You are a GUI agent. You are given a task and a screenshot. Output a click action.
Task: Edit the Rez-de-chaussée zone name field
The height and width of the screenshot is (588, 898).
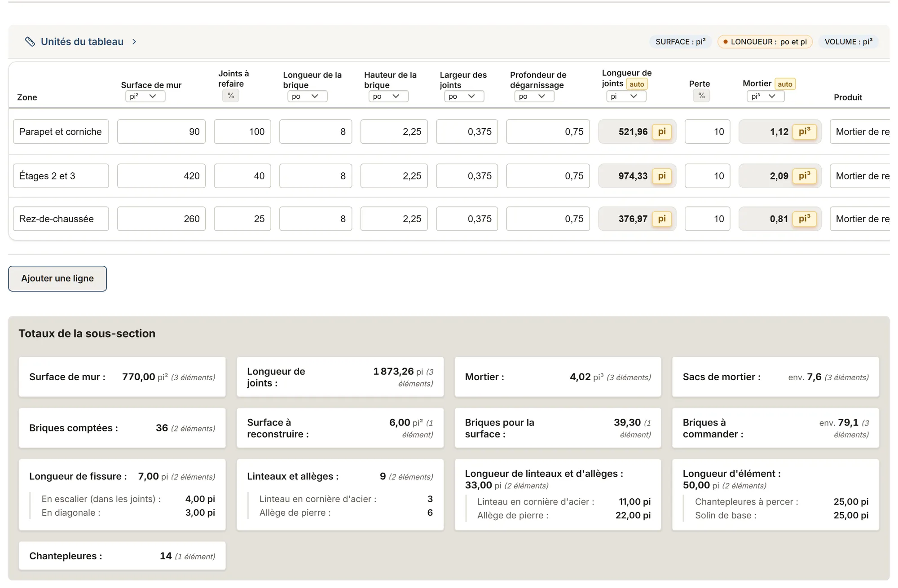tap(61, 219)
